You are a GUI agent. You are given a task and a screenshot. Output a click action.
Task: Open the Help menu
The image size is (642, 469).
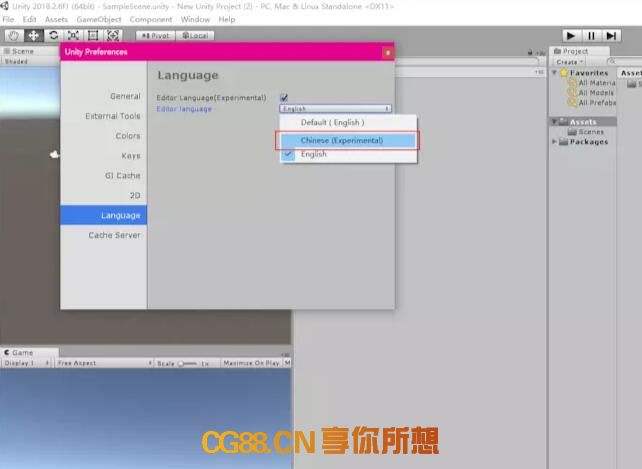point(226,19)
